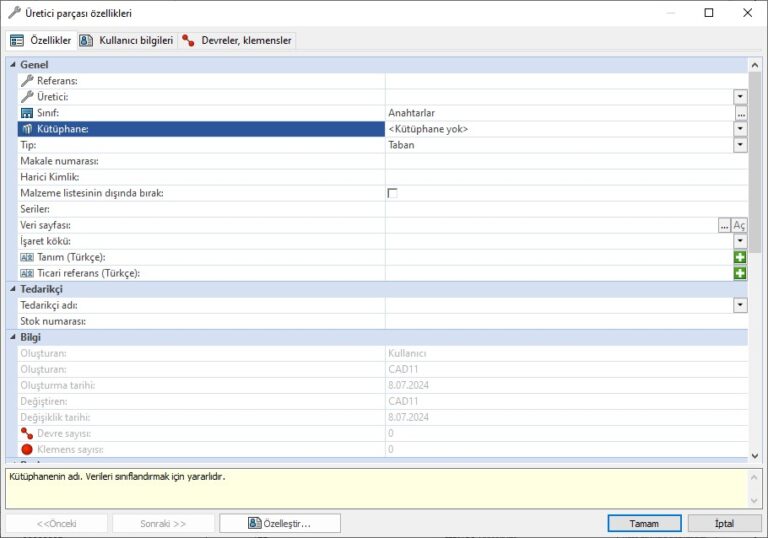This screenshot has height=538, width=768.
Task: Click the Sınıf class icon
Action: click(x=27, y=113)
